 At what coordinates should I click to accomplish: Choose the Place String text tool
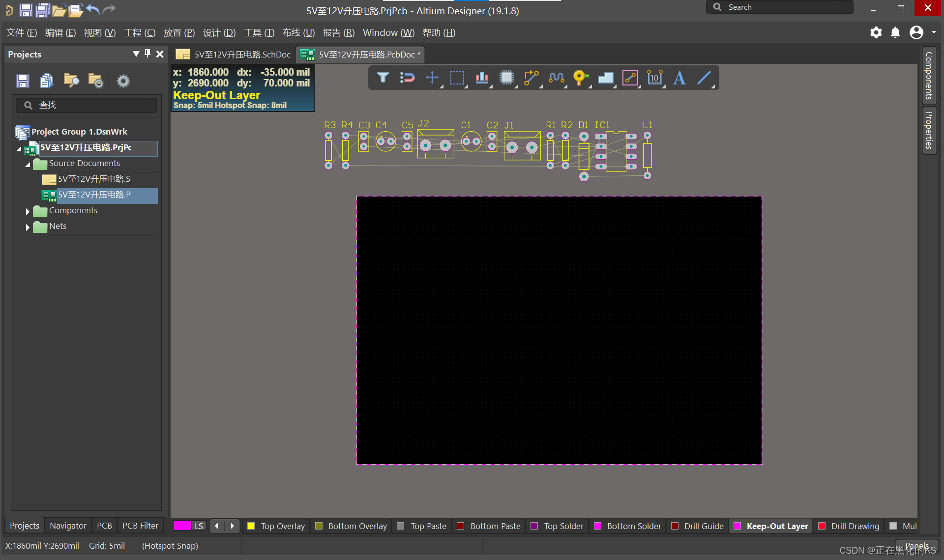click(x=679, y=78)
